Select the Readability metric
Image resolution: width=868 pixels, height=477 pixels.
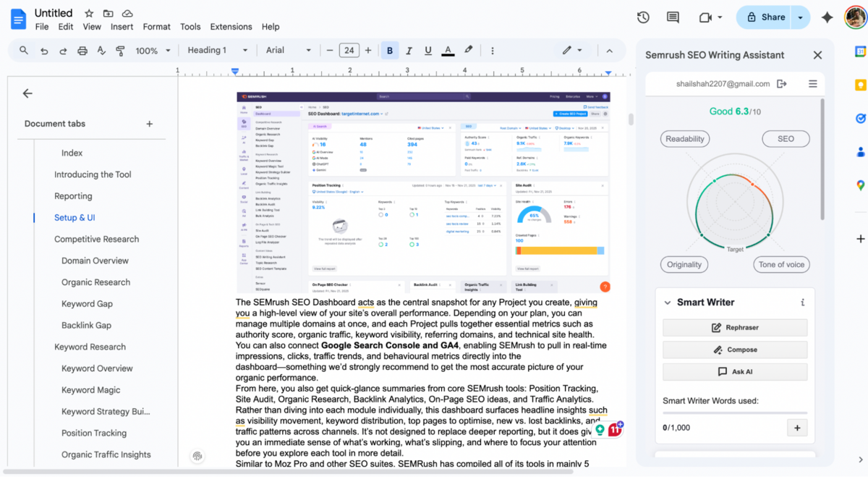point(685,139)
